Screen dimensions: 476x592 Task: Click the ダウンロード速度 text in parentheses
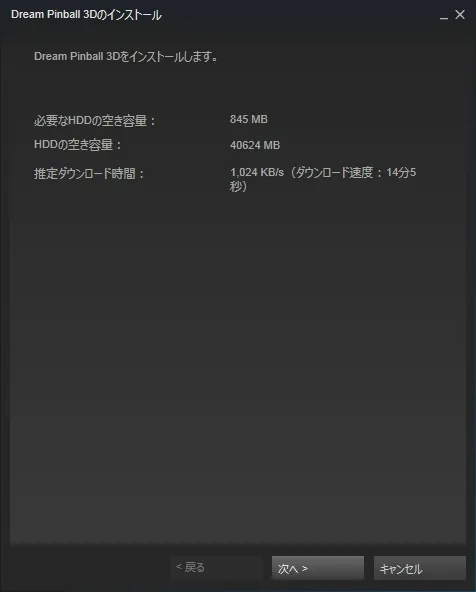334,173
